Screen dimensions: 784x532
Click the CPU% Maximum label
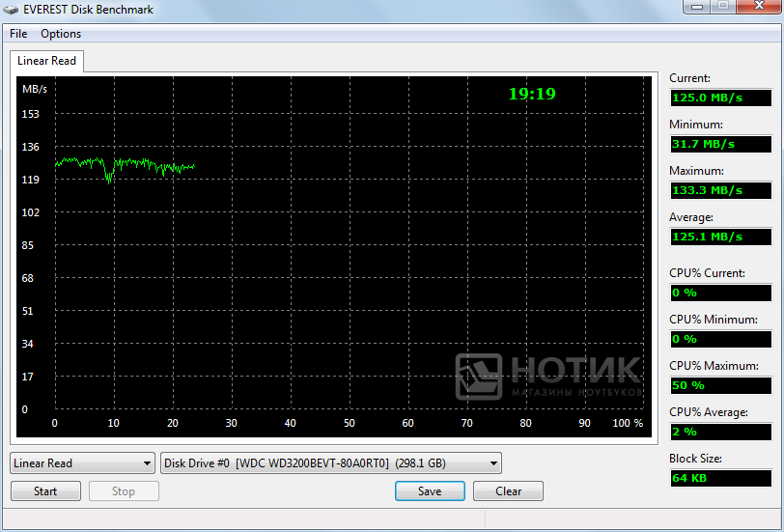coord(714,366)
